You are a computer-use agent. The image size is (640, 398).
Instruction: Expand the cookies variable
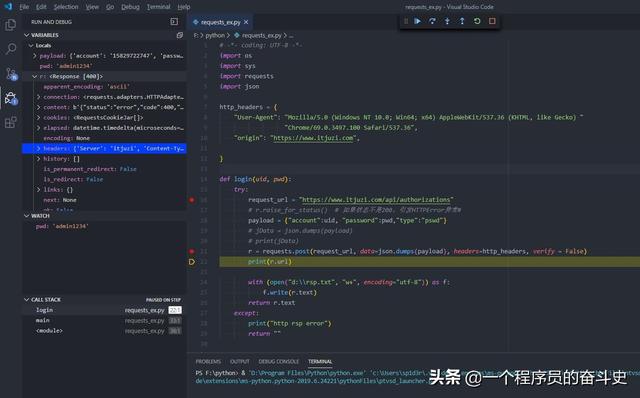click(x=39, y=118)
